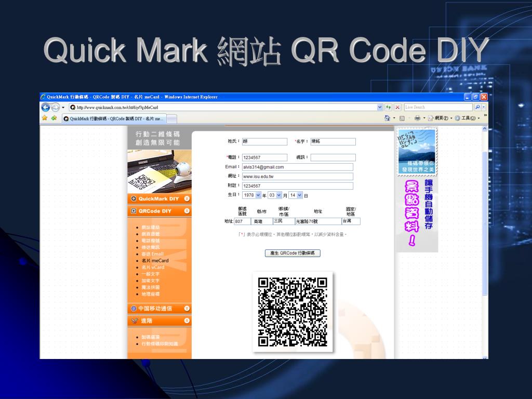Expand the toolbar overflow chevron
The image size is (532, 399).
pos(485,116)
